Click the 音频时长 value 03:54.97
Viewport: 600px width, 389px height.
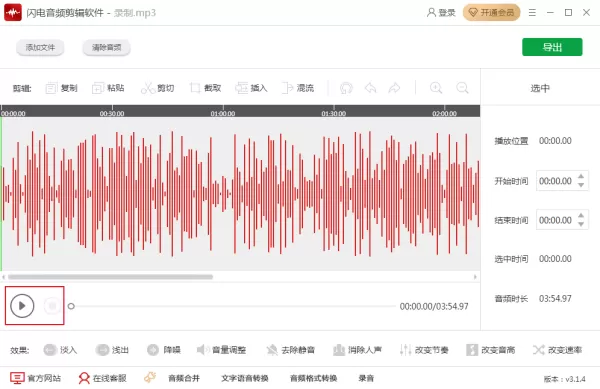[x=555, y=298]
